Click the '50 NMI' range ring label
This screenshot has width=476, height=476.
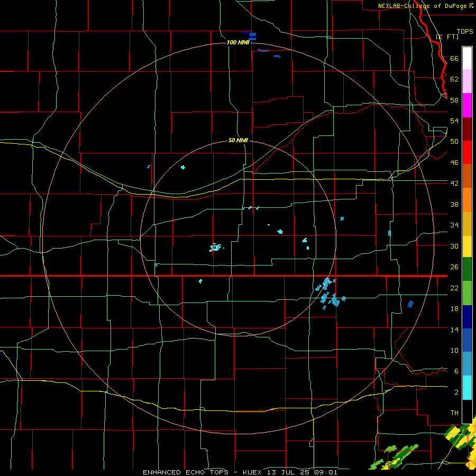[x=238, y=140]
